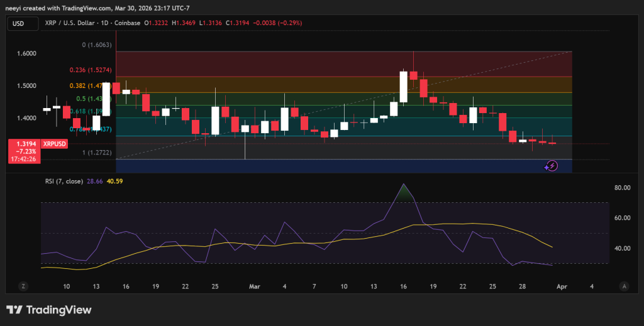Click the XRP / U.S. Dollar symbol title

point(71,23)
